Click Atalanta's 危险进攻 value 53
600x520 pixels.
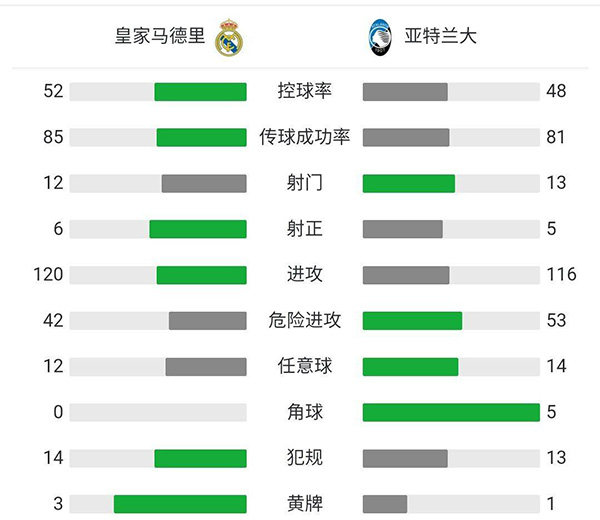coord(557,320)
